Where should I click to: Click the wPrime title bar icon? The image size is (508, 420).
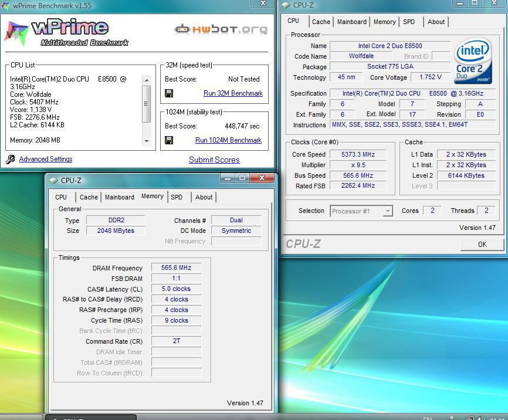(x=5, y=5)
